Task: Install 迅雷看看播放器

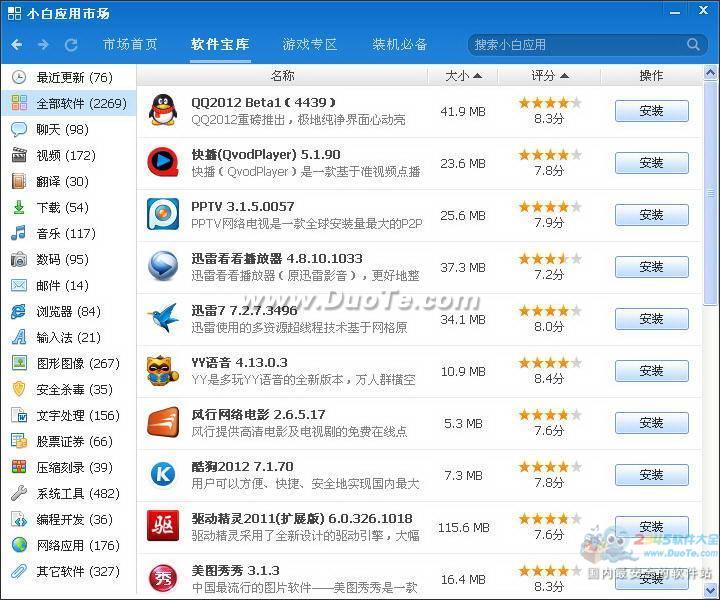Action: [x=652, y=267]
